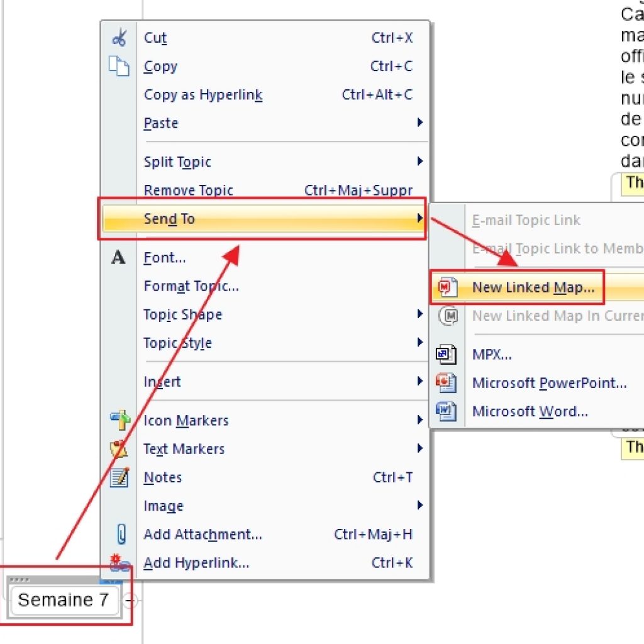Screen dimensions: 644x644
Task: Click the Icon Markers signpost icon
Action: (x=119, y=420)
